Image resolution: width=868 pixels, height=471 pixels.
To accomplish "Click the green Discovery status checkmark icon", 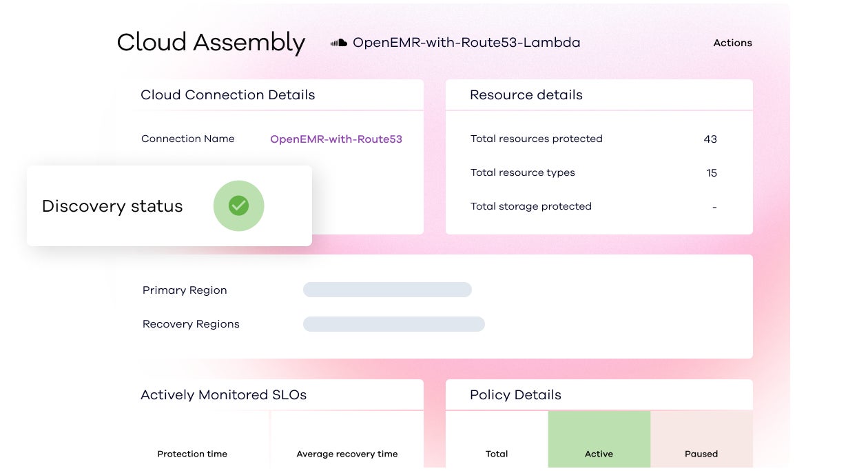I will tap(238, 206).
